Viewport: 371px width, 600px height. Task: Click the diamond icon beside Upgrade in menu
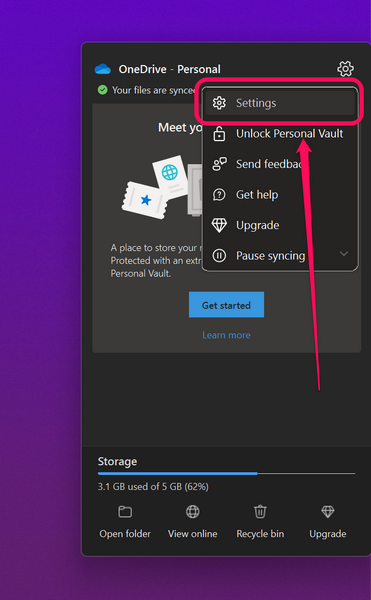219,225
